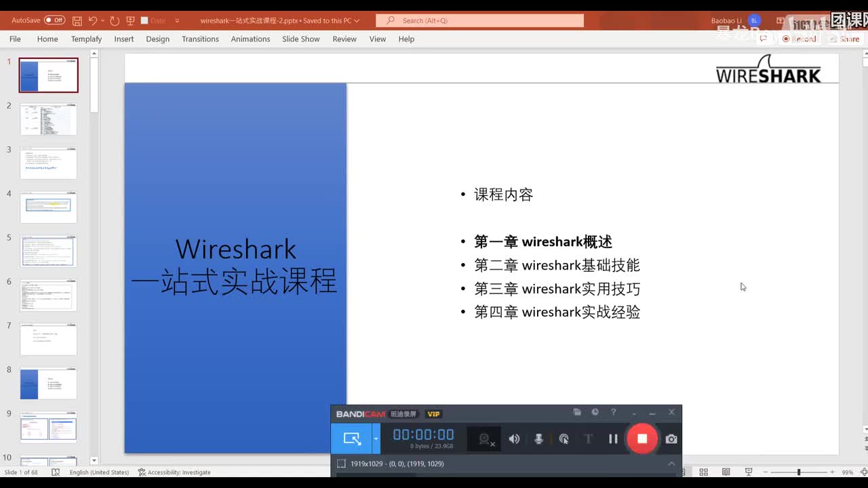Open the Transitions tab
Image resolution: width=868 pixels, height=488 pixels.
pos(200,39)
